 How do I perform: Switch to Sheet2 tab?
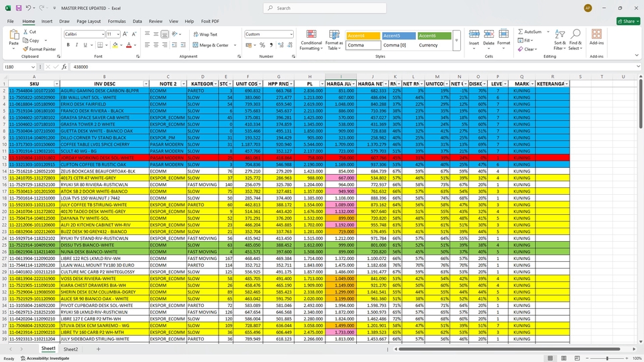tap(70, 349)
